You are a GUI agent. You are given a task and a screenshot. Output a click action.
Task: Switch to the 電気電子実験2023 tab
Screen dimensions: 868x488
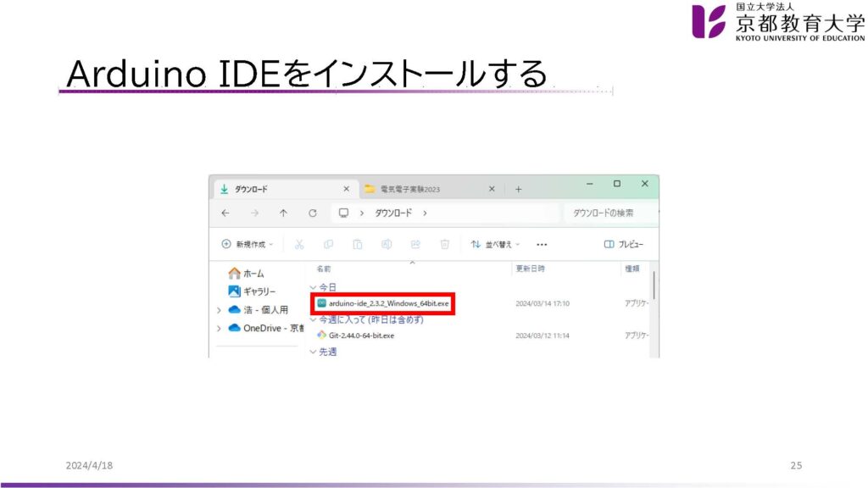[421, 189]
